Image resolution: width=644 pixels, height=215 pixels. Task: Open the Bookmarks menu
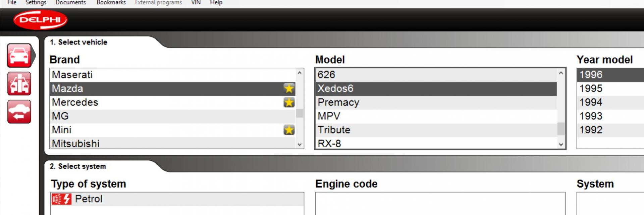111,3
